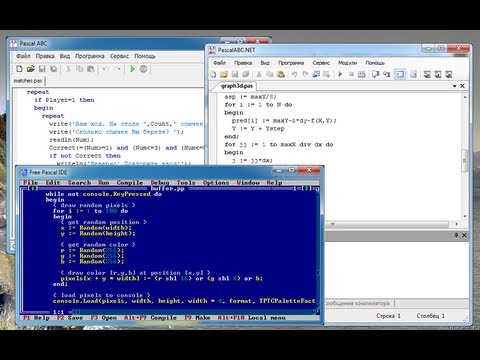Open Вид menu in Pascal ABC window

coord(65,56)
